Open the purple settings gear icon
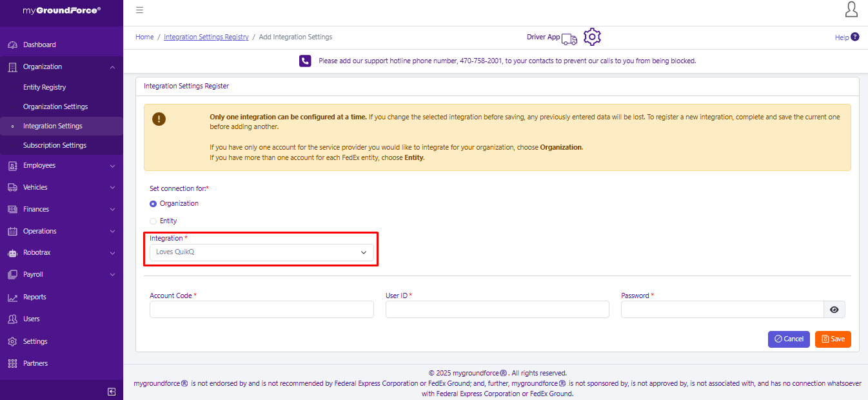The image size is (868, 400). [x=592, y=37]
